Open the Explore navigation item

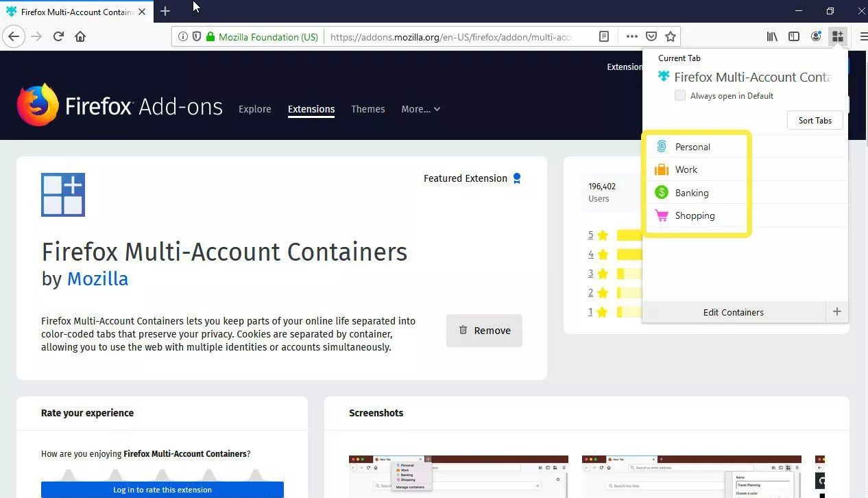click(255, 109)
